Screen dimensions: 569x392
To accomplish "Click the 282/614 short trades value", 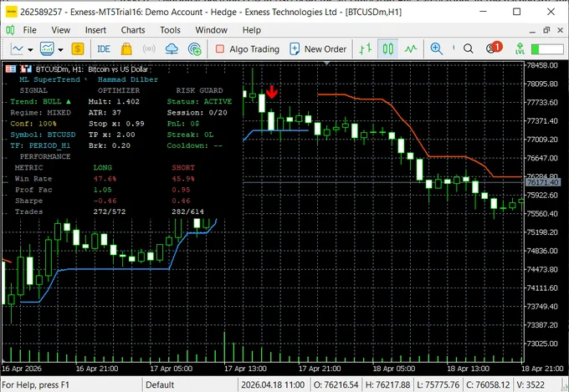I will click(x=188, y=211).
